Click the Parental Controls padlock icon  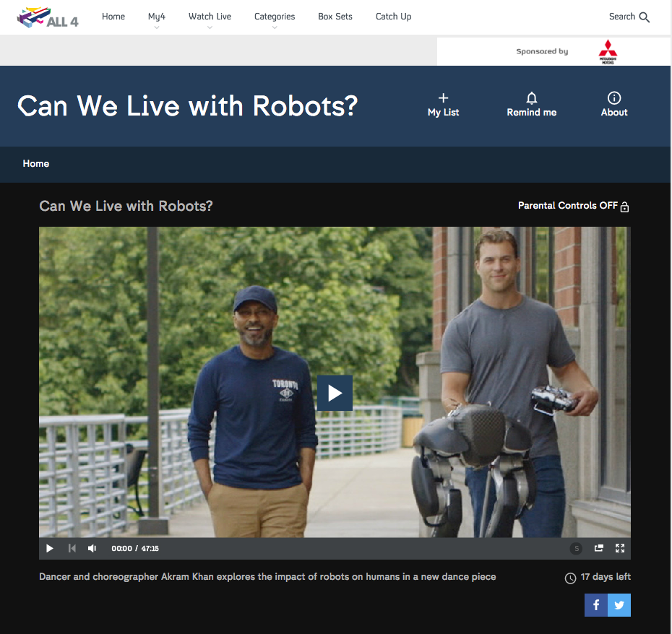pyautogui.click(x=624, y=207)
